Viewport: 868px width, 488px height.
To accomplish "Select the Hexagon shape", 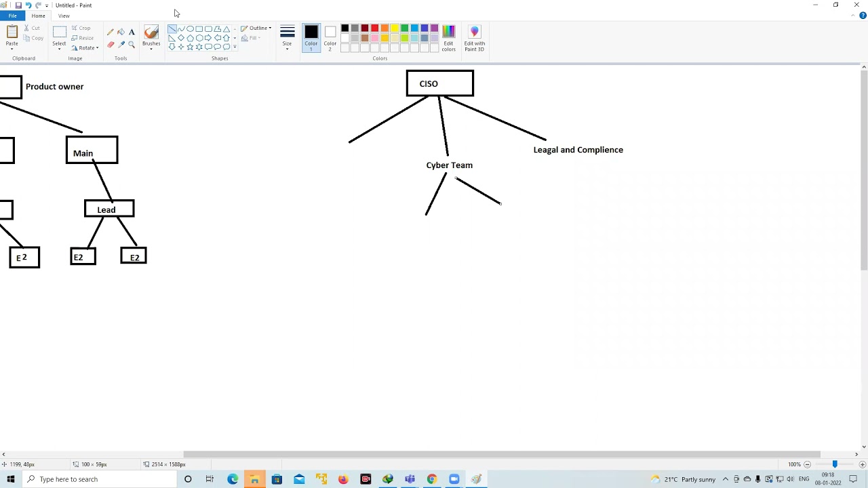I will click(x=199, y=38).
